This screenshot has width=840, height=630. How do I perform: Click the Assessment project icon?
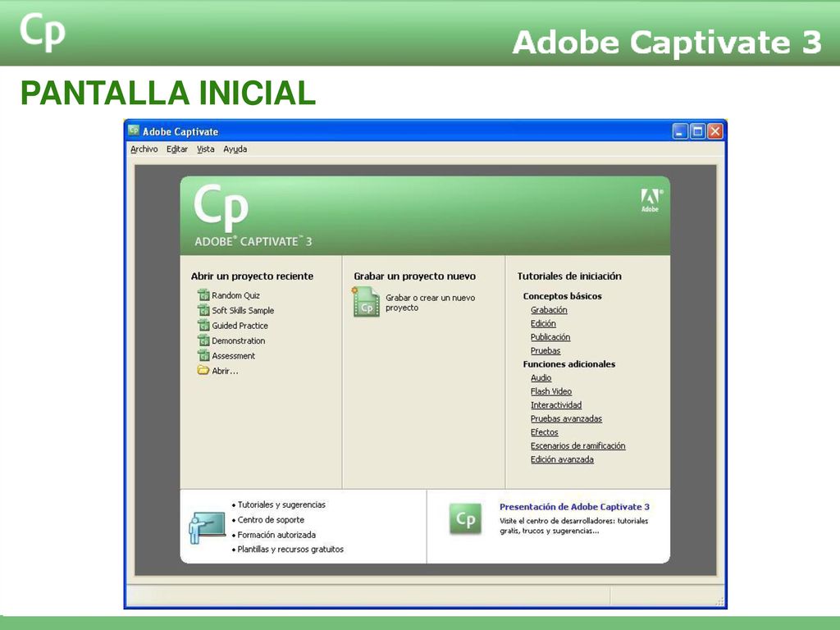click(203, 355)
